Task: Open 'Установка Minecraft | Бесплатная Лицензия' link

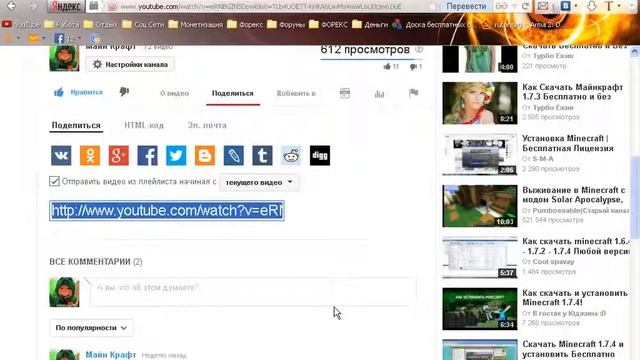Action: 568,143
